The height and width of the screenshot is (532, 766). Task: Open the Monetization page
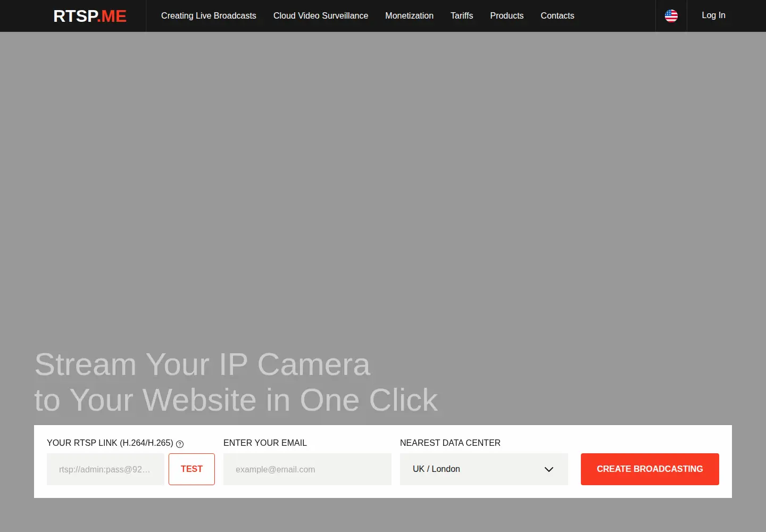(x=409, y=16)
